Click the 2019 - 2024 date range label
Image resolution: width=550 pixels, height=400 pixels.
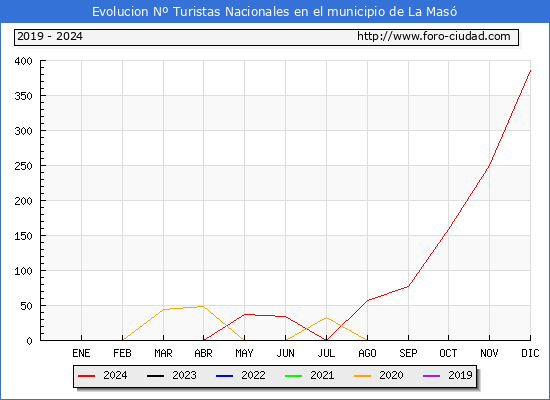pyautogui.click(x=50, y=36)
